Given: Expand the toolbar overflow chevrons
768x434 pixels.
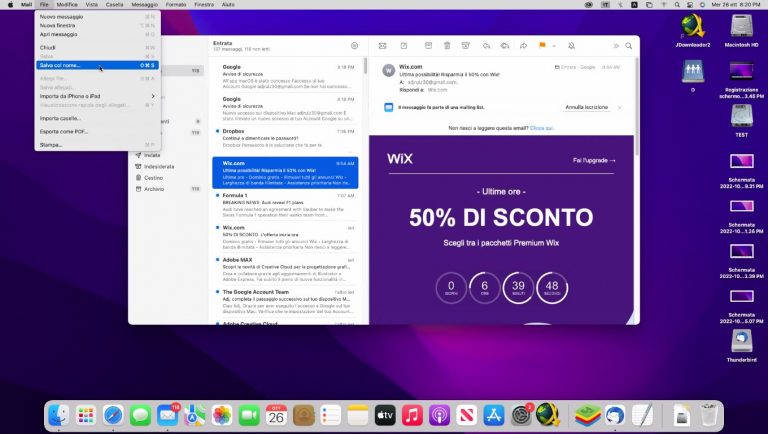Looking at the screenshot, I should (x=616, y=46).
